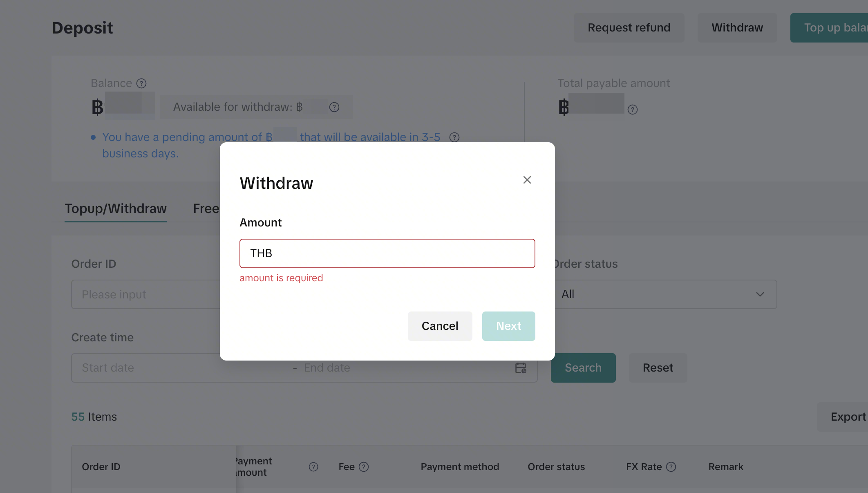
Task: Open the calendar icon in Create time field
Action: click(x=521, y=368)
